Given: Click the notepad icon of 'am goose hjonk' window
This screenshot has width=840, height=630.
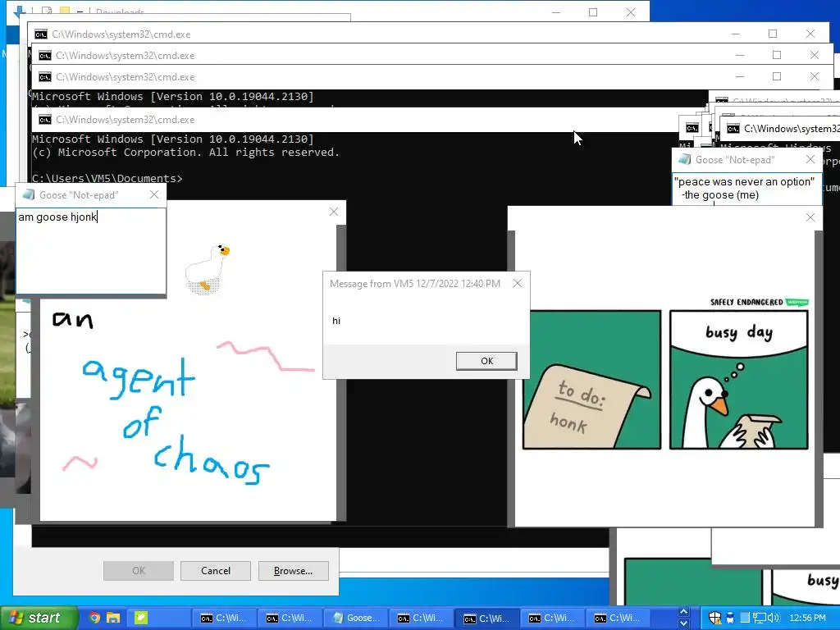Looking at the screenshot, I should click(x=29, y=195).
